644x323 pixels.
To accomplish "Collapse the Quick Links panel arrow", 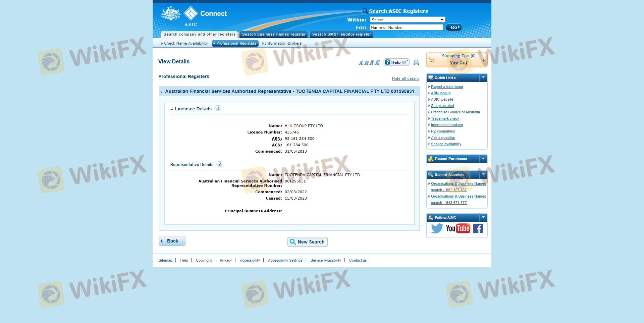I will pos(483,78).
